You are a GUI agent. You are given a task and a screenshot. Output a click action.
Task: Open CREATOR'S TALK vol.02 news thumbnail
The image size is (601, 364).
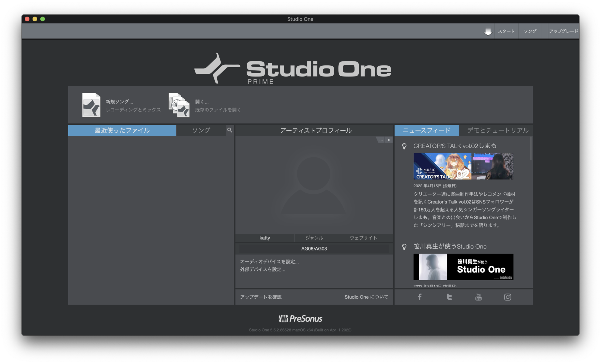coord(463,166)
